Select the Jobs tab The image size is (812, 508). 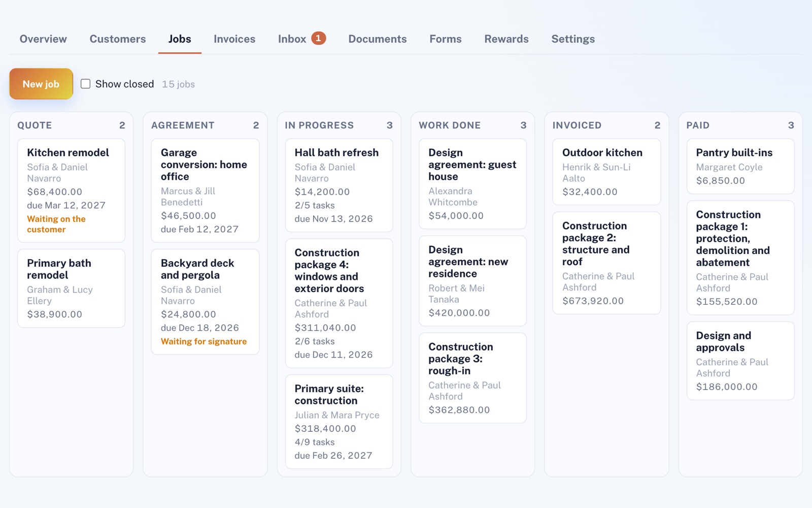(180, 39)
